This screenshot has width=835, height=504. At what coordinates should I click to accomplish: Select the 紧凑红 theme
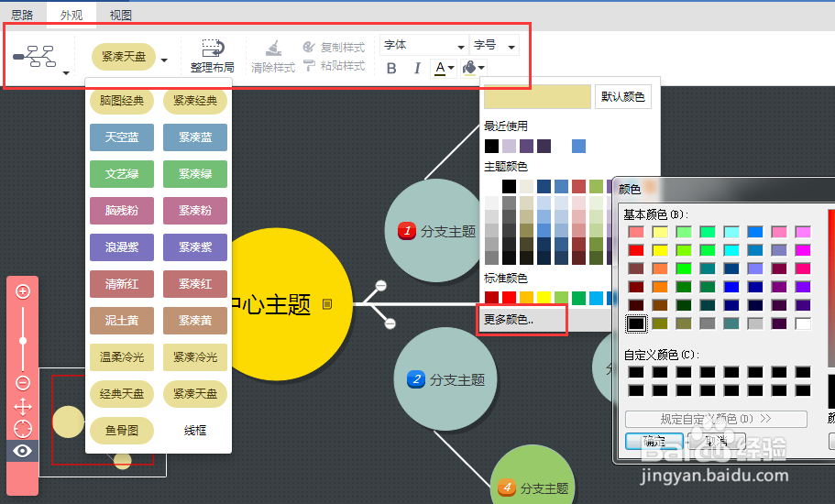point(195,284)
